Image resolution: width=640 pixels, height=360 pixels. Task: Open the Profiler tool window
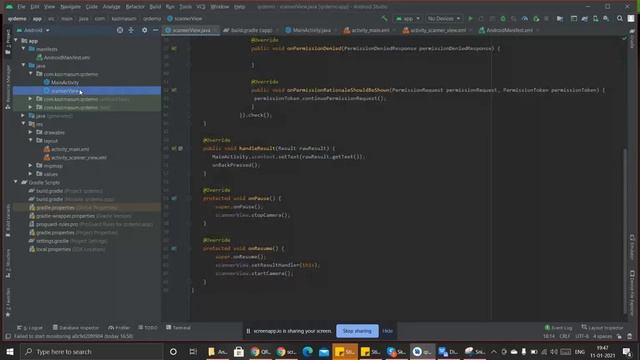pos(119,328)
